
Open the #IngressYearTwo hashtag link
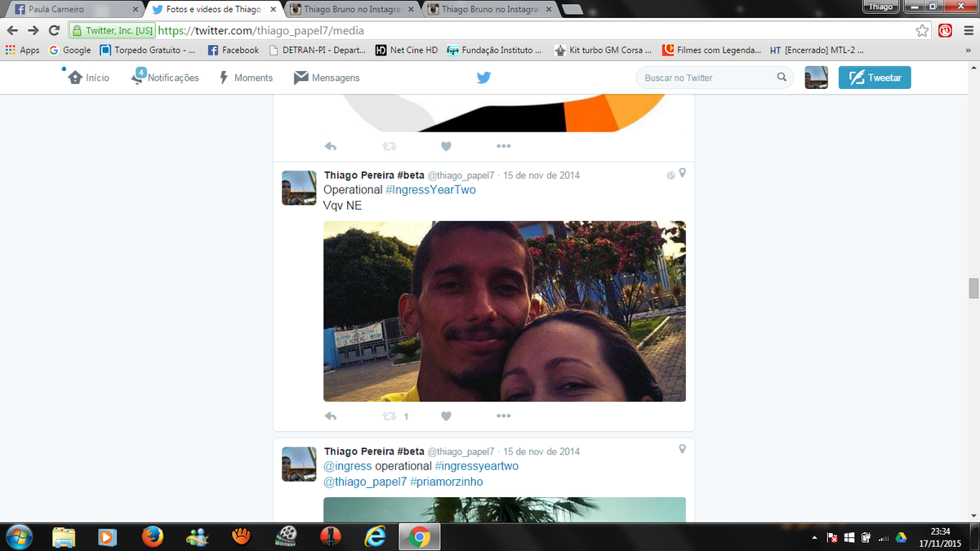click(x=430, y=189)
